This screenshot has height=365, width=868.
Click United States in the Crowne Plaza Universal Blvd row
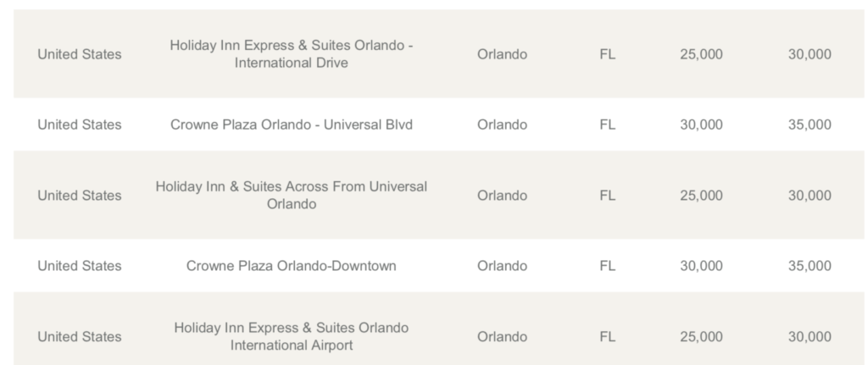(x=79, y=124)
